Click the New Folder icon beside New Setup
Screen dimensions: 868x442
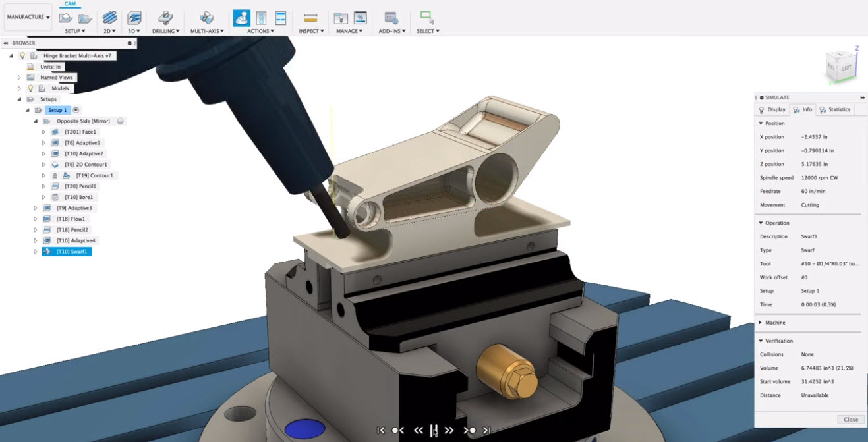tap(85, 18)
